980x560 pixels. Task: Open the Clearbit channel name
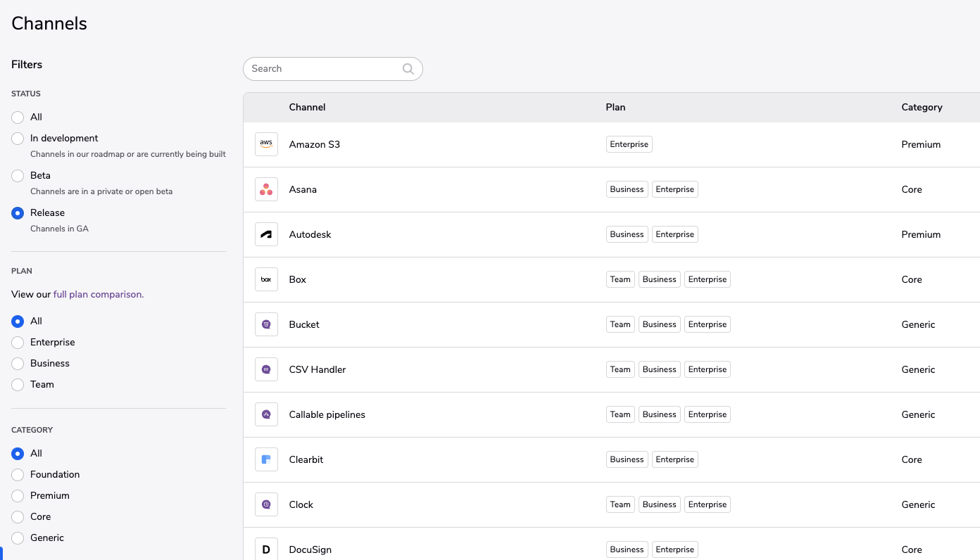[306, 459]
